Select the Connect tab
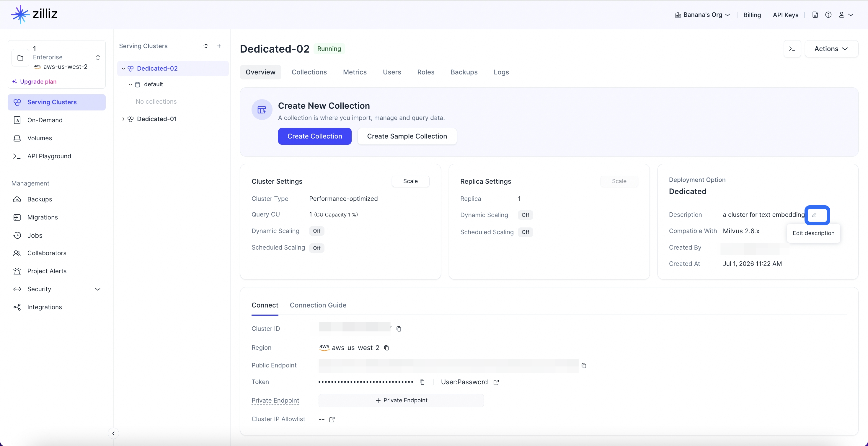 point(265,305)
